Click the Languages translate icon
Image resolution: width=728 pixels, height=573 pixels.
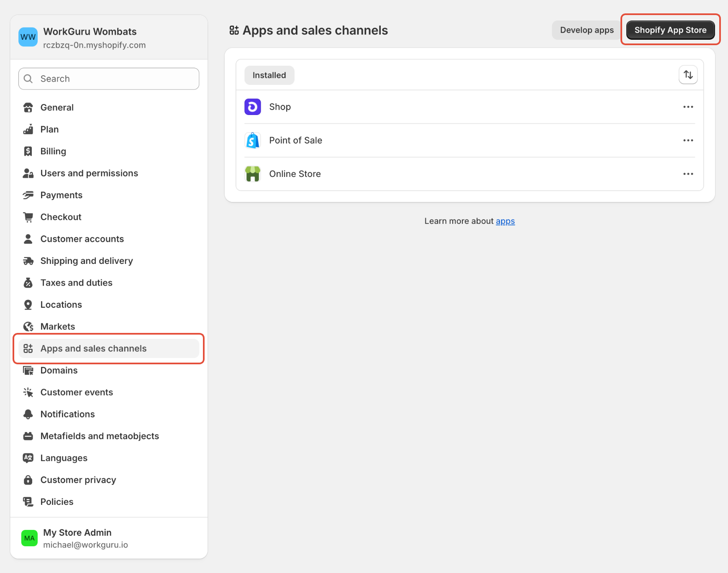tap(28, 458)
